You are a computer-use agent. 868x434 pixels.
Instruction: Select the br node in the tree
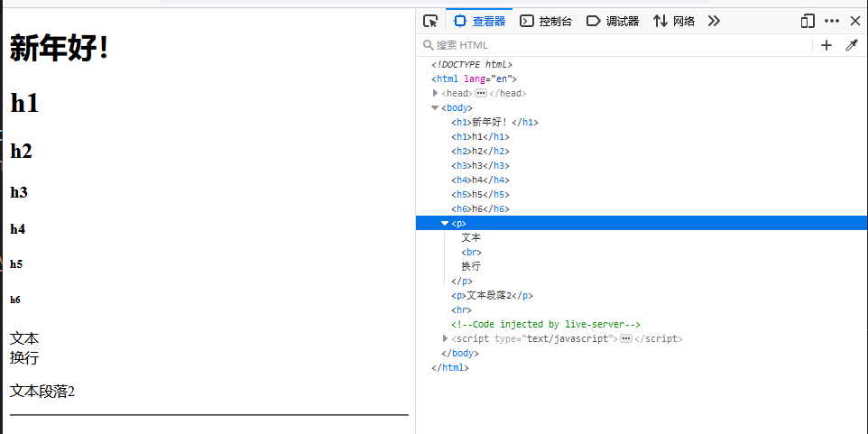tap(472, 253)
